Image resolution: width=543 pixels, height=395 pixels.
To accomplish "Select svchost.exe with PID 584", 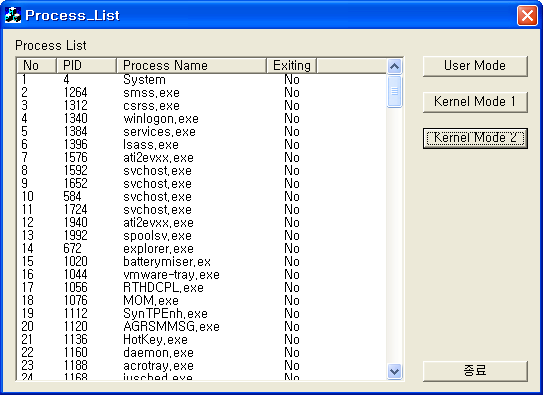I will pos(202,196).
